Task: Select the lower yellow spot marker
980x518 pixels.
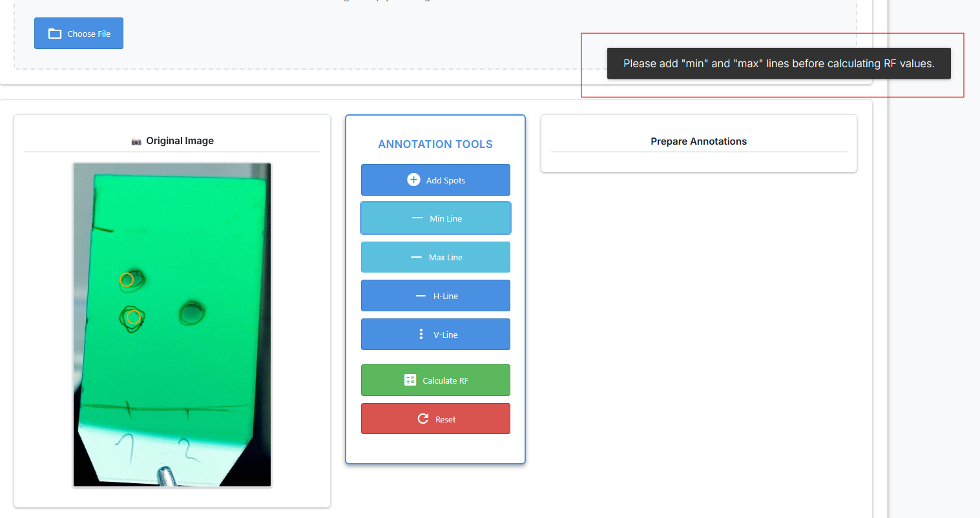Action: click(133, 317)
